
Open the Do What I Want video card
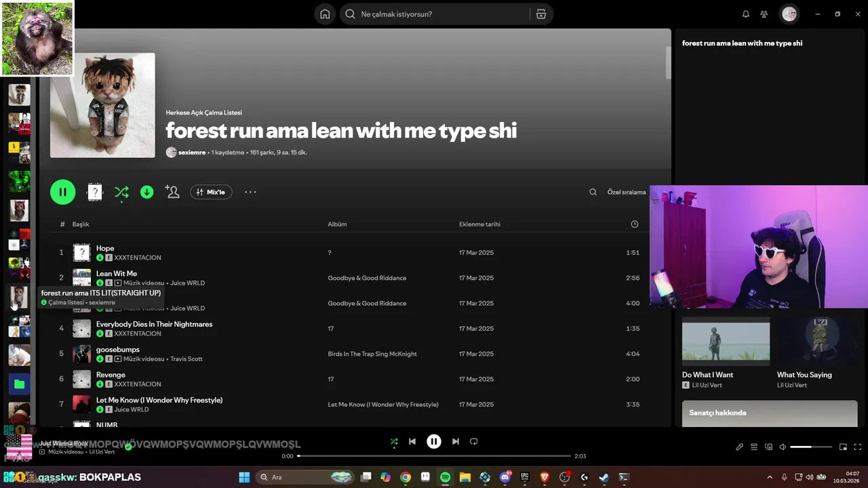(x=726, y=353)
